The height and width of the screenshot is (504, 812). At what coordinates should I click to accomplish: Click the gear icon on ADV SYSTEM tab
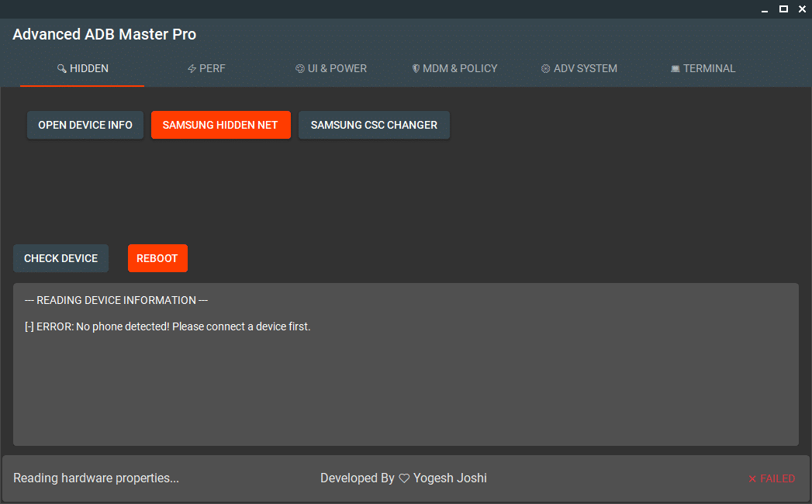coord(544,68)
